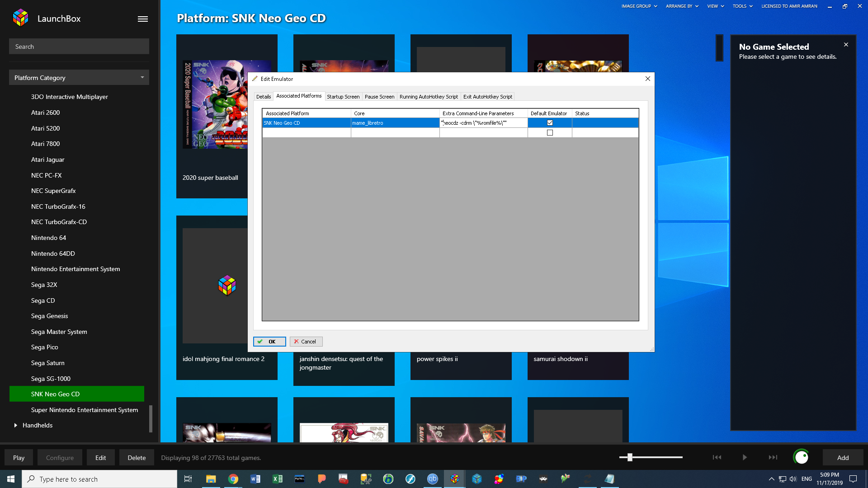Uncheck Default Emulator for SNK Neo Geo CD
Viewport: 868px width, 488px height.
550,123
